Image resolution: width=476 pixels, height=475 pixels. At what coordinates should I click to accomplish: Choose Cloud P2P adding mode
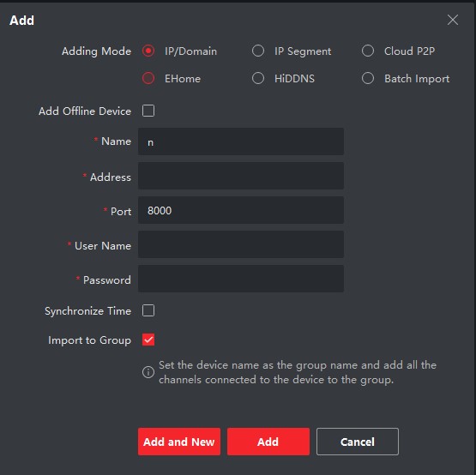tap(368, 51)
